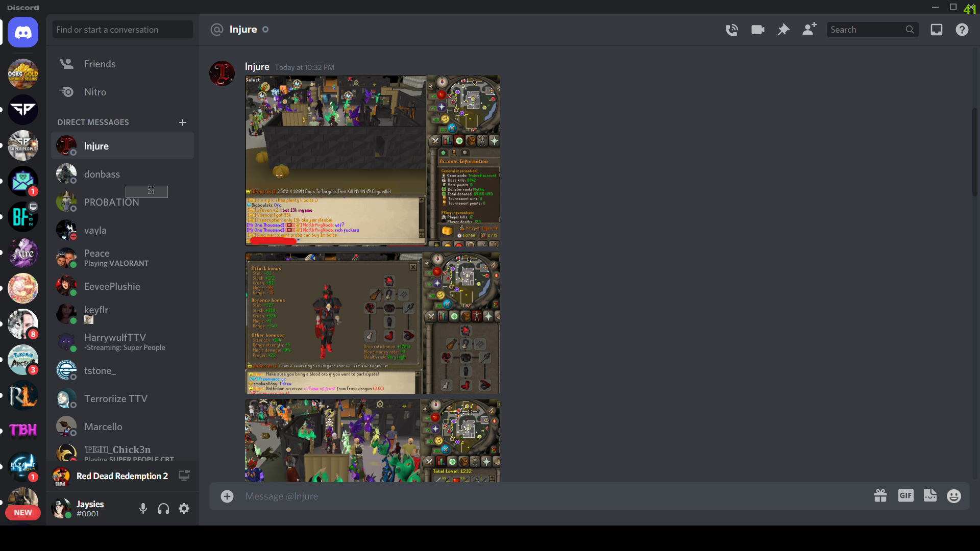This screenshot has height=551, width=980.
Task: Start a video call
Action: (757, 30)
